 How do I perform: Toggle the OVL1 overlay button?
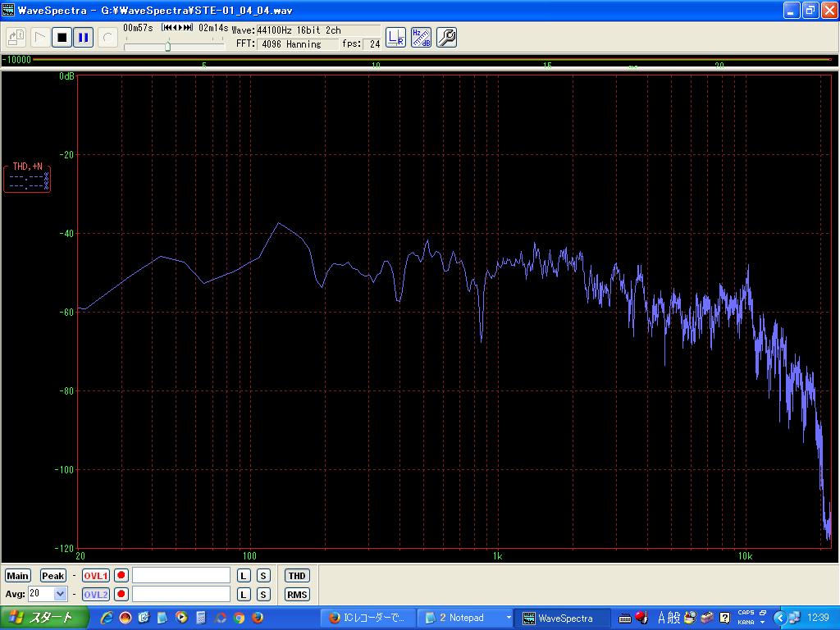tap(96, 576)
